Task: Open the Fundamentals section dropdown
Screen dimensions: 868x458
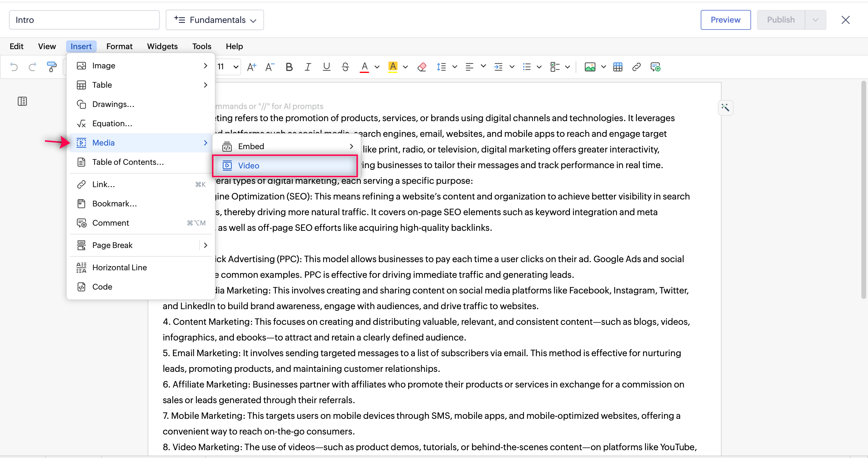Action: 215,20
